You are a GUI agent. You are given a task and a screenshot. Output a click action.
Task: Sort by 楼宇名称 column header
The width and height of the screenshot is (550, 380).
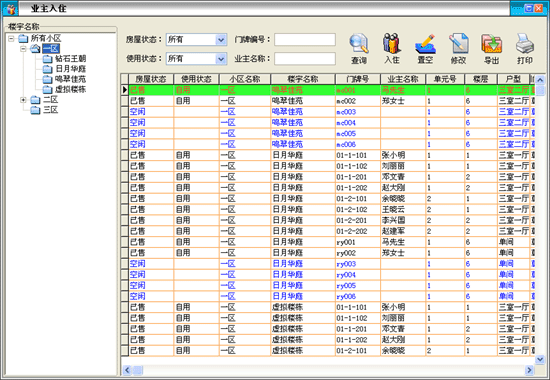tap(303, 79)
